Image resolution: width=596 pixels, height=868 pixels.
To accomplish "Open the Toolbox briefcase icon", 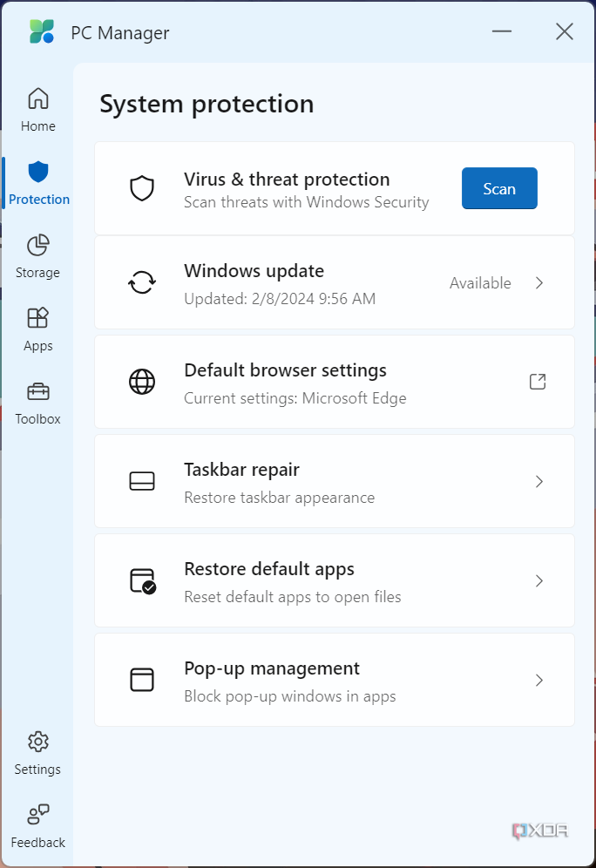I will [38, 392].
